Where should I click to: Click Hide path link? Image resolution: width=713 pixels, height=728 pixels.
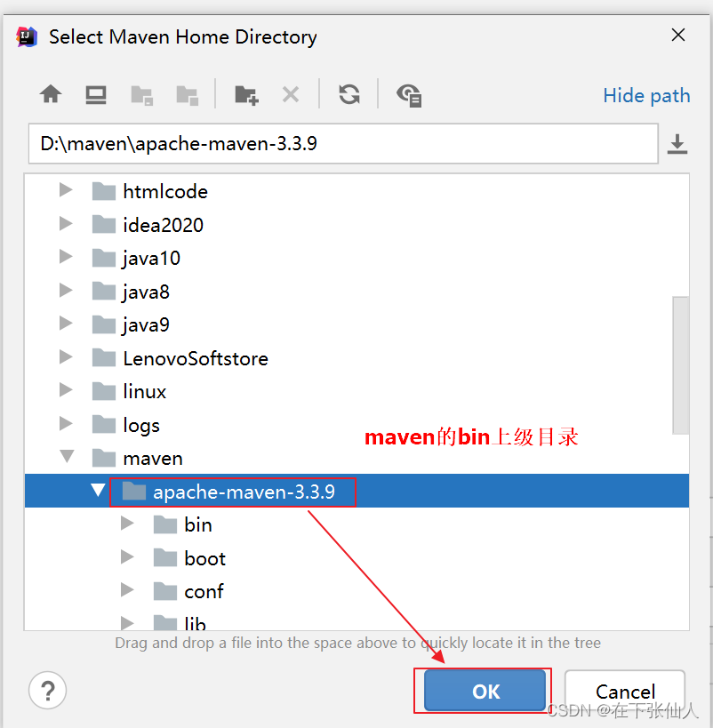click(646, 96)
